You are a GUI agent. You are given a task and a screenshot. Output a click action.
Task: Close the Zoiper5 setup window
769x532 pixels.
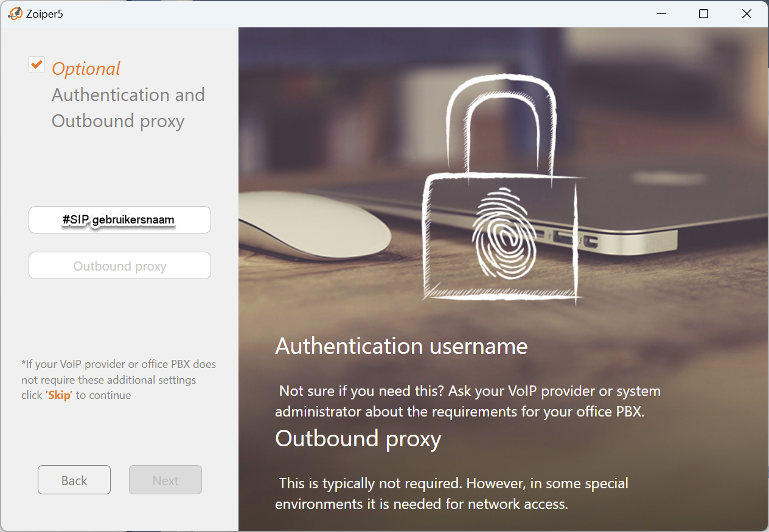click(746, 13)
